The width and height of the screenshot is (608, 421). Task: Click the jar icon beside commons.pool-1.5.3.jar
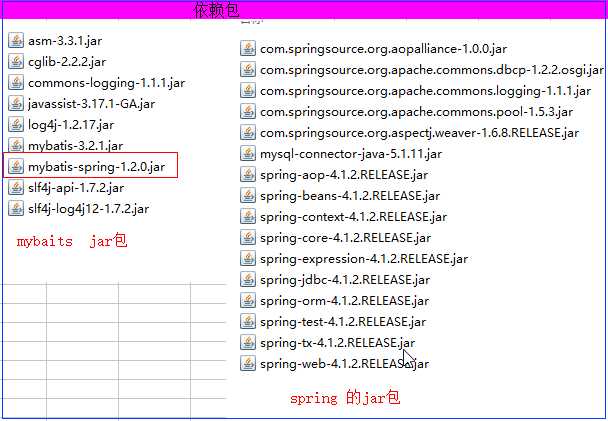(248, 112)
